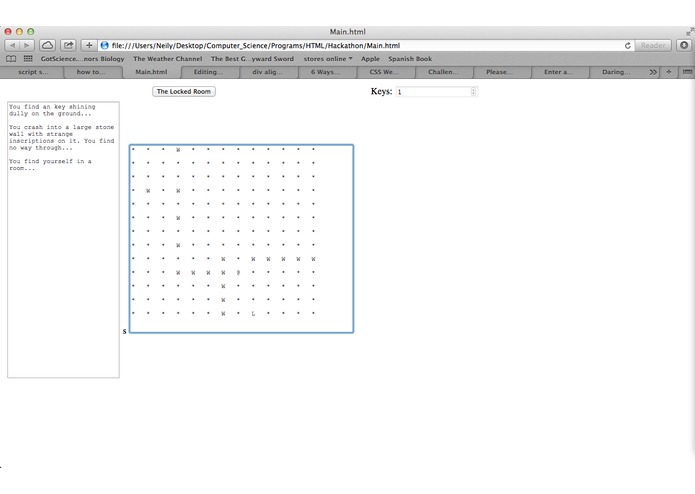The image size is (695, 494).
Task: Switch to the 6 Ways... tab
Action: click(325, 72)
